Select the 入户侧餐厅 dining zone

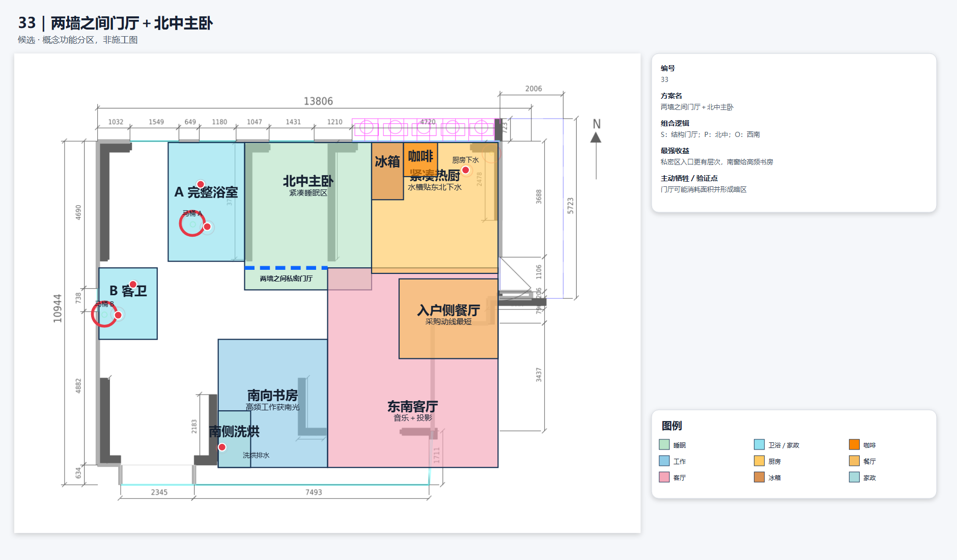pos(448,319)
